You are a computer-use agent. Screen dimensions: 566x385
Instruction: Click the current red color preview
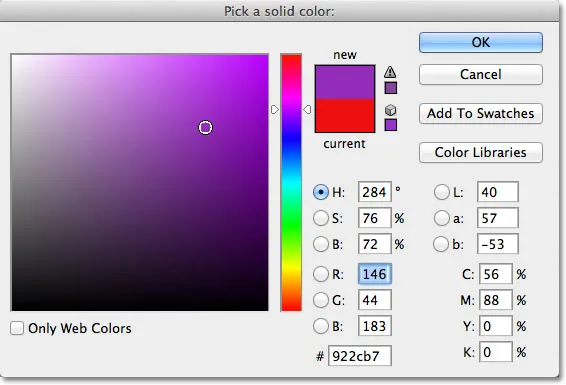(x=345, y=115)
